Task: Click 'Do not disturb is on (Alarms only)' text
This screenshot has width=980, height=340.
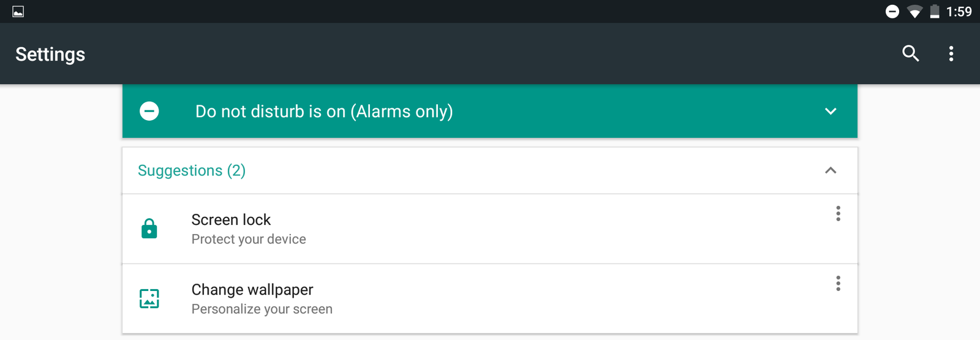Action: coord(324,111)
